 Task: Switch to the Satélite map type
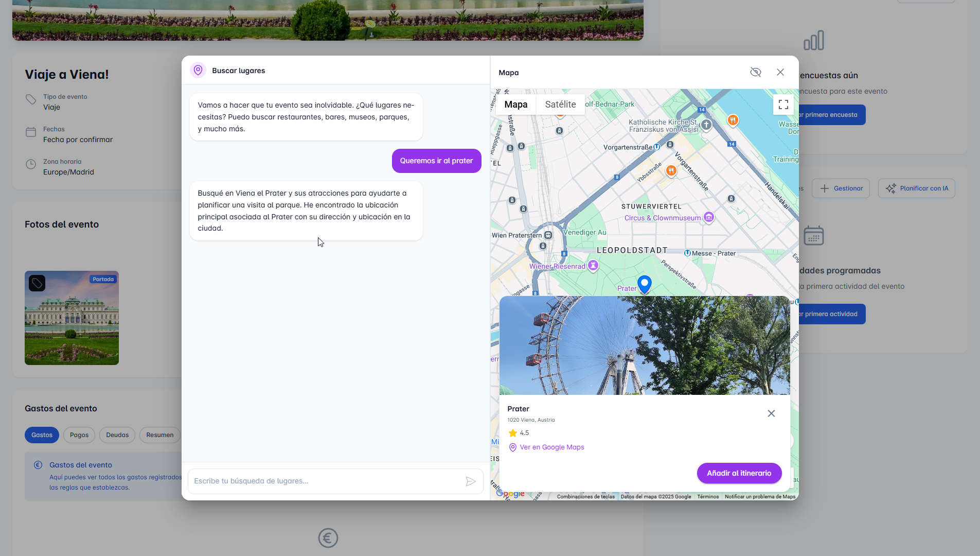[x=560, y=105]
